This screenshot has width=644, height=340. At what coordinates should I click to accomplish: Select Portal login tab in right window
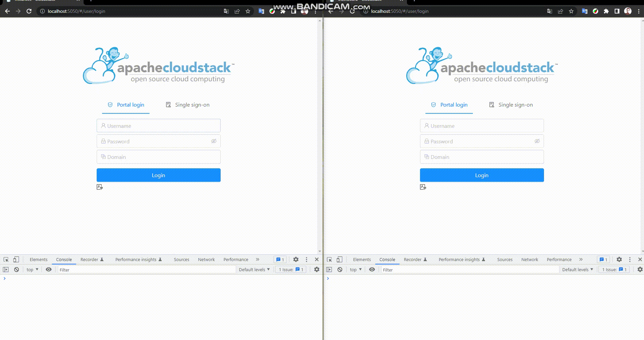pyautogui.click(x=449, y=105)
